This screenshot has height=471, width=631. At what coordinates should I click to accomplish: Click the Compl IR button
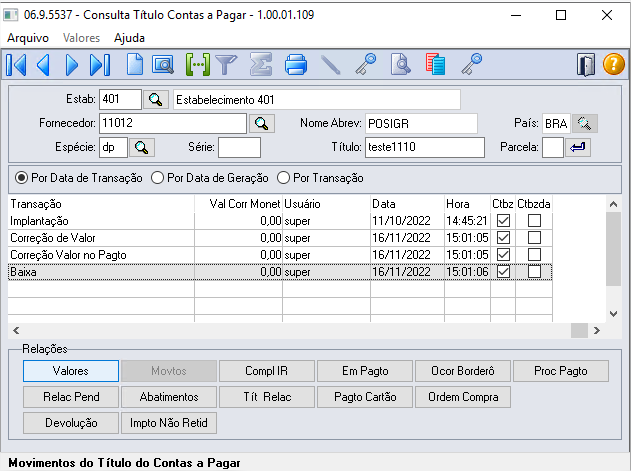click(x=267, y=371)
